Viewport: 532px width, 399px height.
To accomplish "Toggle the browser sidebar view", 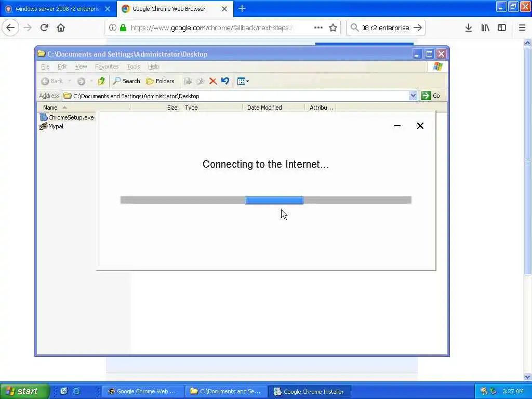I will point(502,28).
